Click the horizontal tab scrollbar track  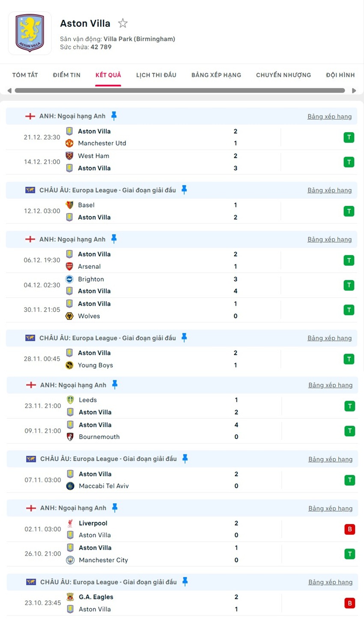tap(180, 90)
